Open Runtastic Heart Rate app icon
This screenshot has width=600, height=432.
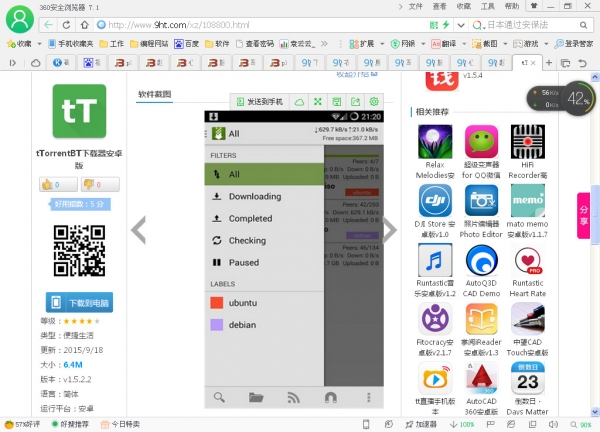coord(528,260)
